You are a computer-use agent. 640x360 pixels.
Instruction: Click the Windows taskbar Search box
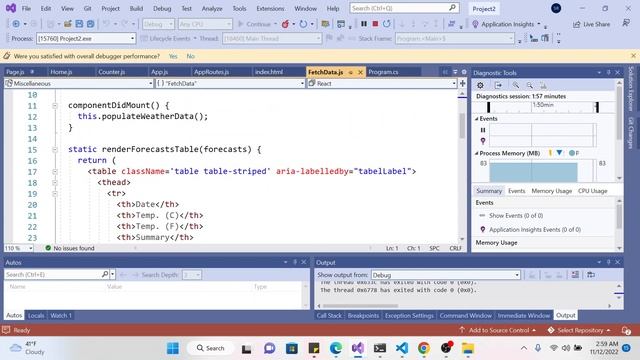211,348
